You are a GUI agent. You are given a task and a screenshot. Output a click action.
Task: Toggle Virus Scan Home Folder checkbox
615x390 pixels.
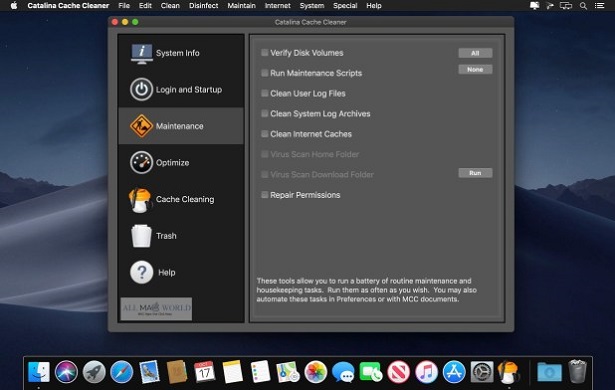coord(265,154)
